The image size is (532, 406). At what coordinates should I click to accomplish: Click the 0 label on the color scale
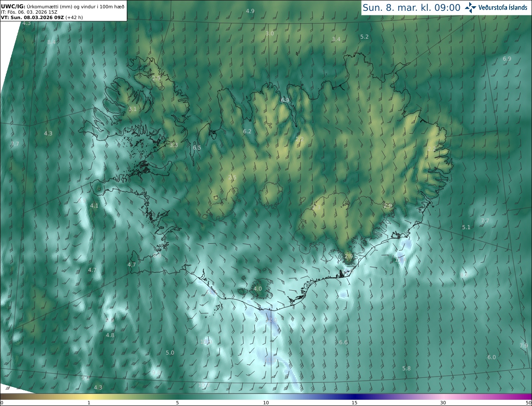coord(2,403)
